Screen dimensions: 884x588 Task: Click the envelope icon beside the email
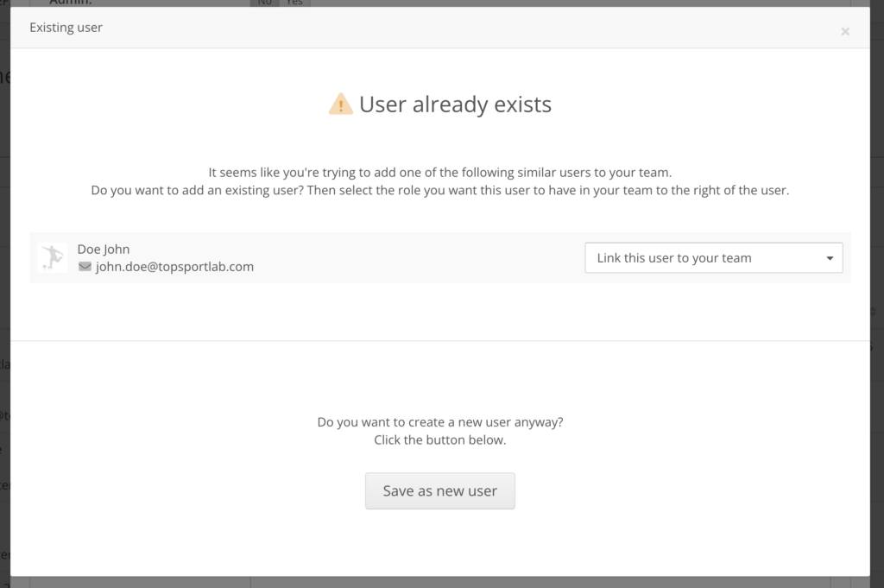[x=85, y=267]
